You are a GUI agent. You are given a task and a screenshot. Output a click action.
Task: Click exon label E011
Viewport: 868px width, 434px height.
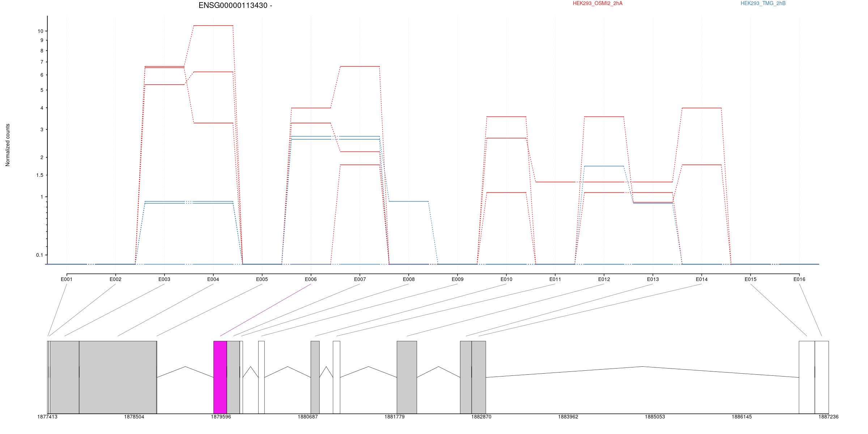click(555, 279)
